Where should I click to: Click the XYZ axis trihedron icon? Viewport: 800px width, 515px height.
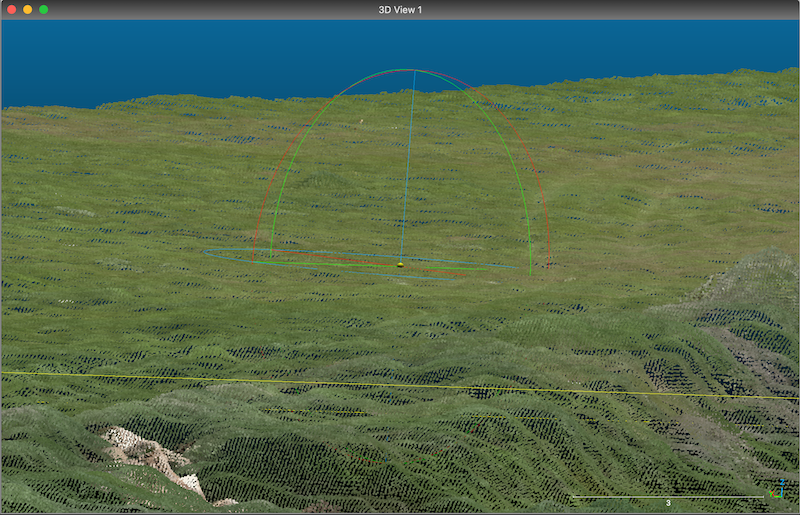click(779, 490)
